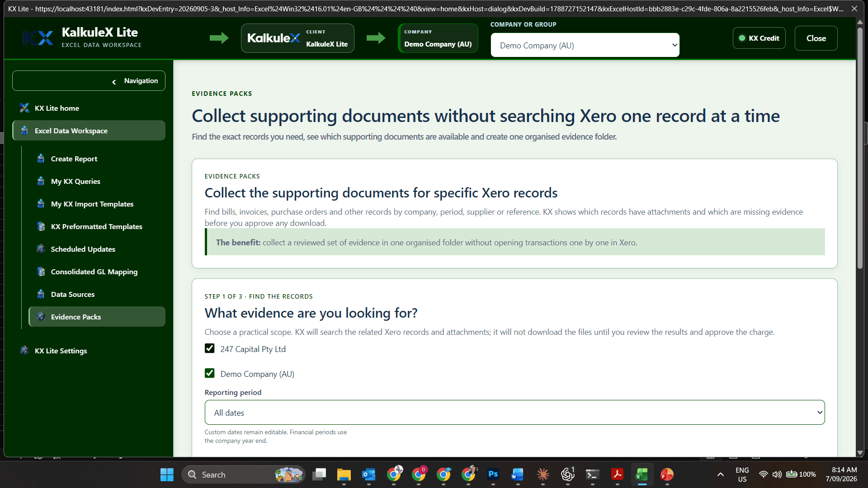Image resolution: width=868 pixels, height=488 pixels.
Task: Click the Demo Company (AU) company card
Action: 438,38
